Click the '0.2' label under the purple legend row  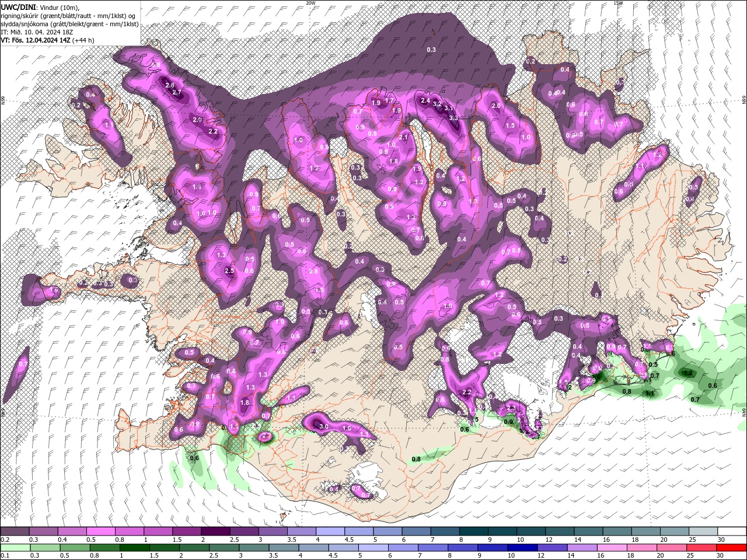click(5, 540)
